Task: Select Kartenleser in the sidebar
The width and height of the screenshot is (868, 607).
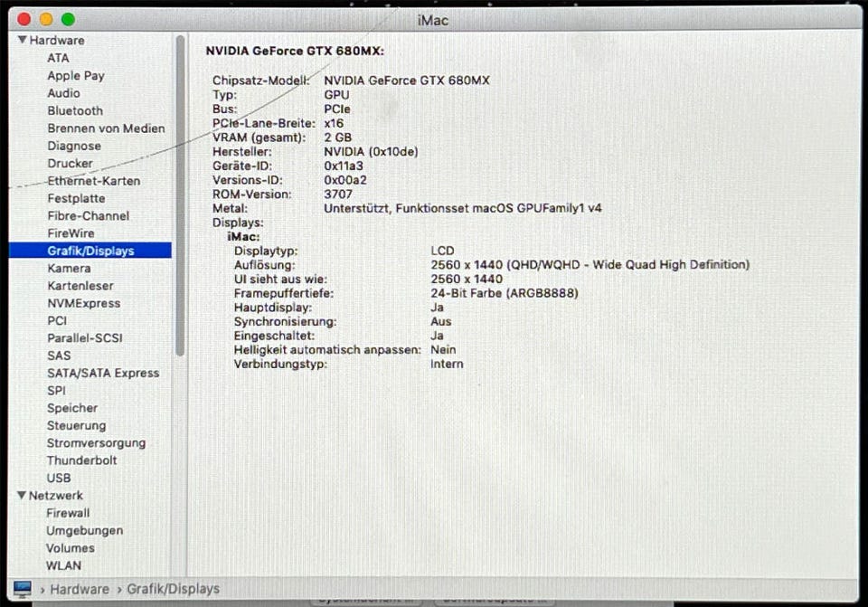Action: point(80,286)
